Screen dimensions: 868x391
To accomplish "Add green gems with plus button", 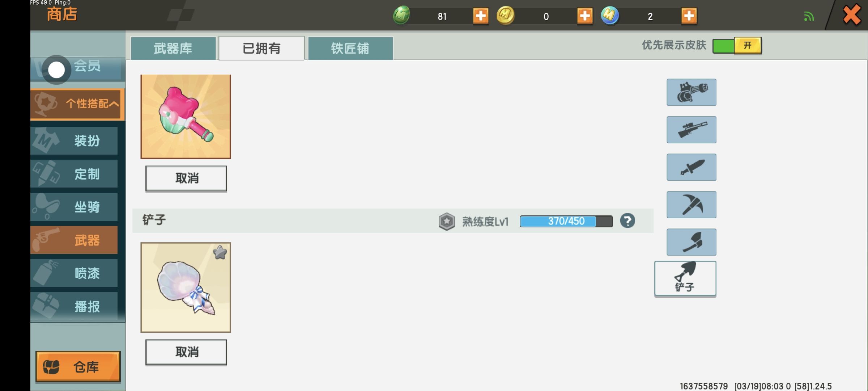I will tap(481, 16).
